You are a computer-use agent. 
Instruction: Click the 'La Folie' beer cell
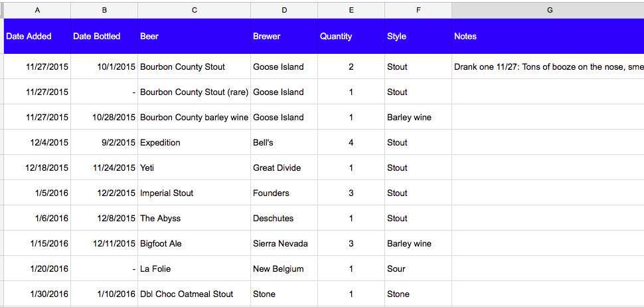(194, 269)
